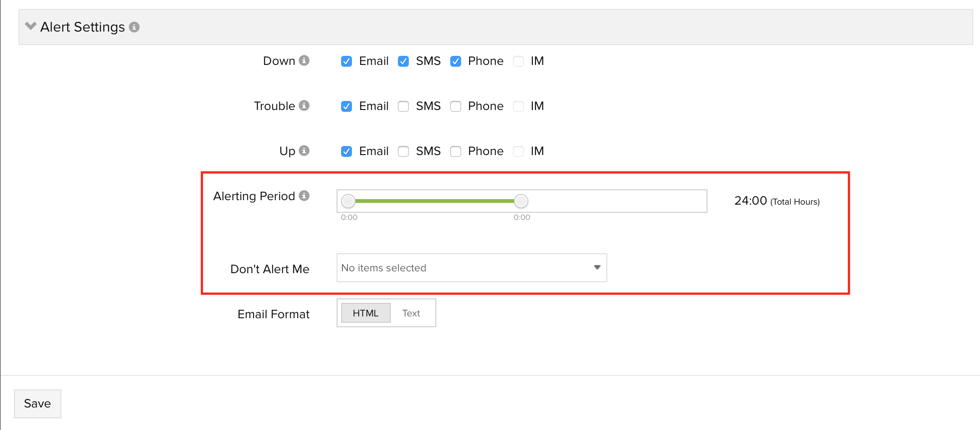Uncheck Email for Down alerts

pyautogui.click(x=347, y=61)
